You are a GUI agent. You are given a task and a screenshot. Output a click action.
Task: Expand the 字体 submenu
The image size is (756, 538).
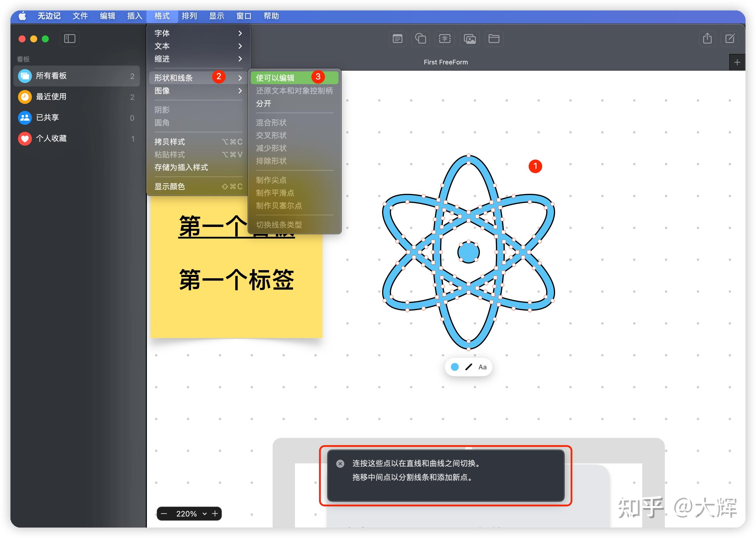pos(198,33)
